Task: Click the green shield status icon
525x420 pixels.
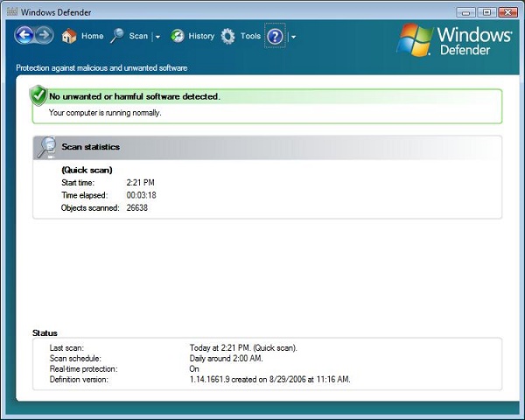Action: pos(38,96)
